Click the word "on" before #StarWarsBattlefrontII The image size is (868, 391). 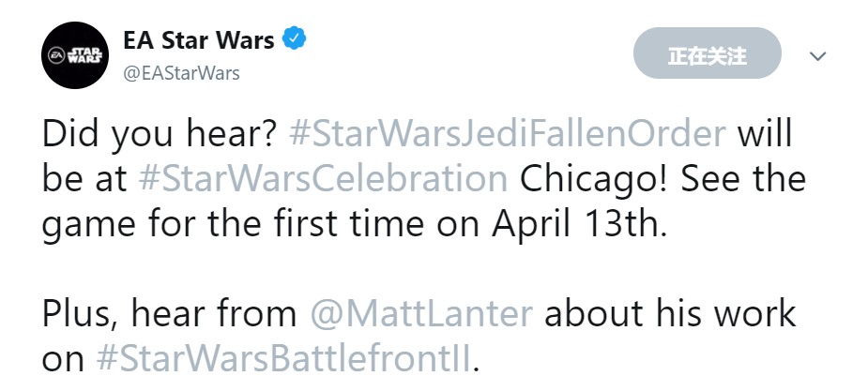tap(64, 357)
